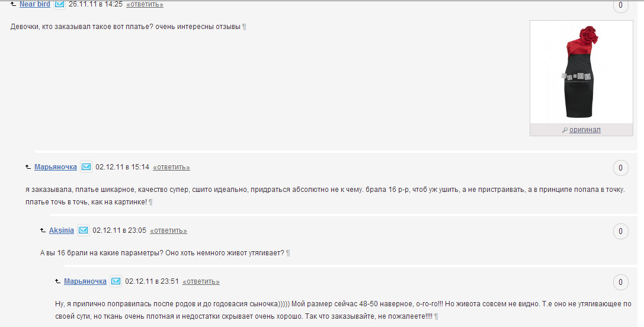This screenshot has width=644, height=327.
Task: Click the envelope icon next to Near bird
Action: (x=60, y=4)
